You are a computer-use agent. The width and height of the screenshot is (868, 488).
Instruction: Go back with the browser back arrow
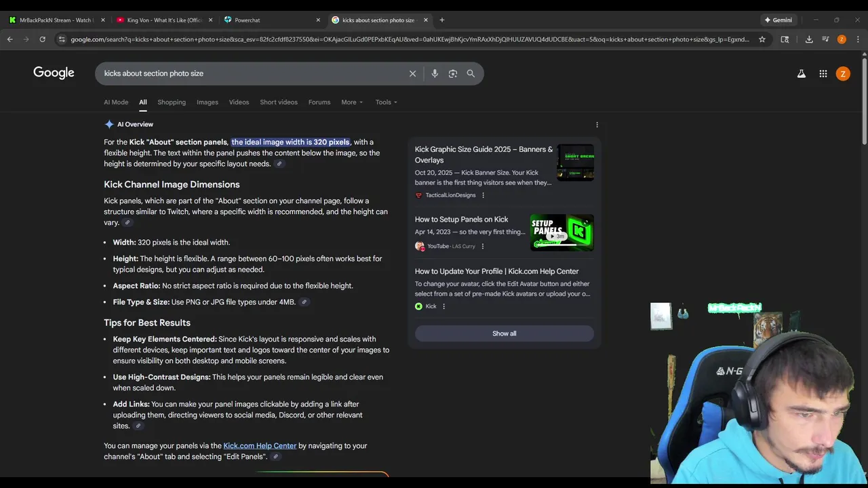9,39
